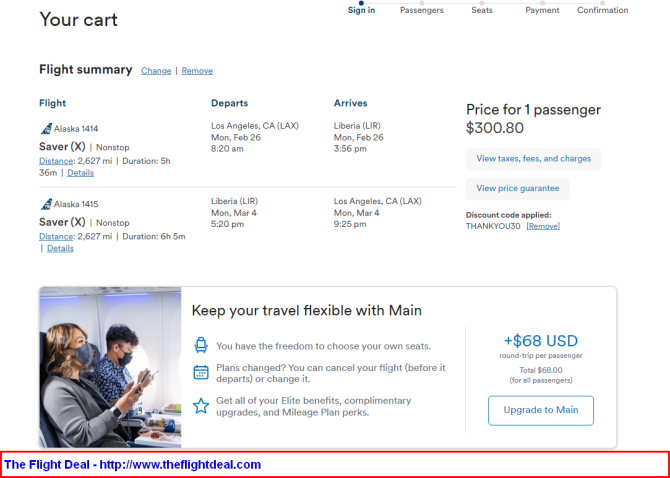Click the Distance link under Alaska 1415
Screen dimensions: 670x478
56,237
